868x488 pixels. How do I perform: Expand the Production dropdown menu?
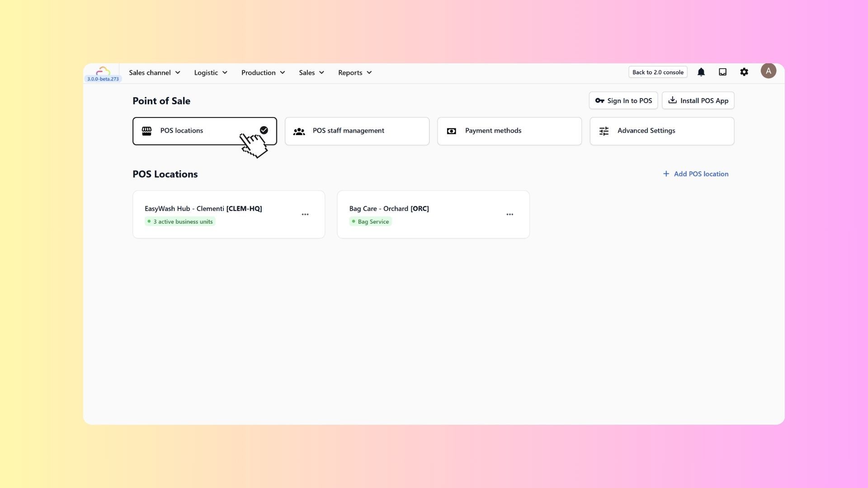(263, 73)
